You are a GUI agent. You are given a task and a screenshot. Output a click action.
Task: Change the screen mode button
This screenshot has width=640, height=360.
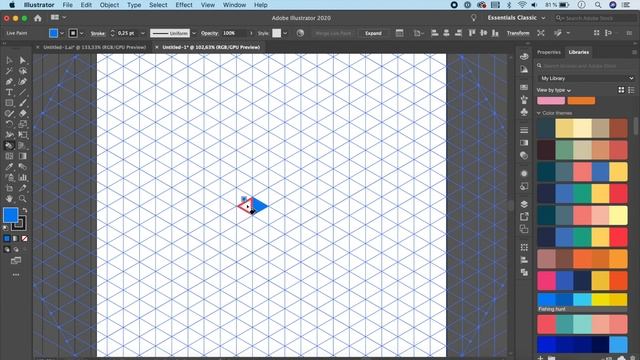click(x=16, y=260)
